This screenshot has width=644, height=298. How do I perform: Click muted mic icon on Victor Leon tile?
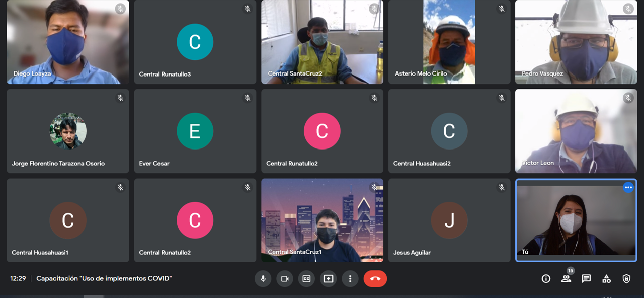[x=628, y=98]
